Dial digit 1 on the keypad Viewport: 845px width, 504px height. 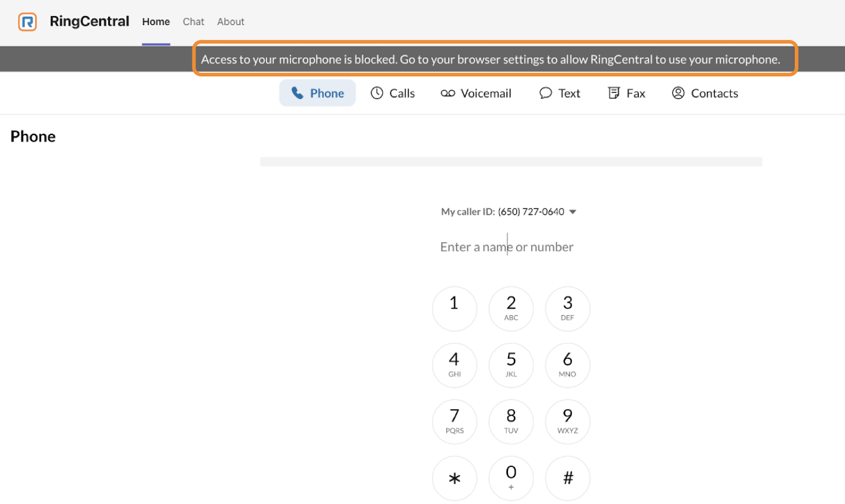click(455, 309)
